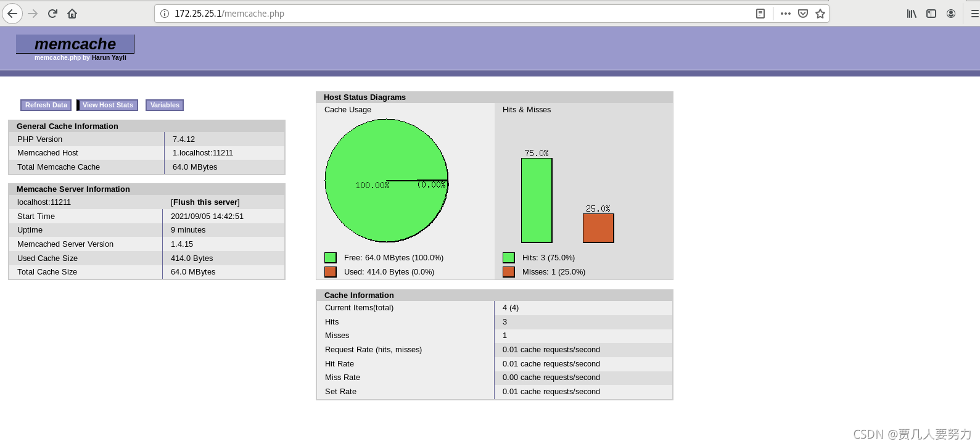The height and width of the screenshot is (446, 980).
Task: Click the orange Used legend swatch
Action: coord(331,272)
